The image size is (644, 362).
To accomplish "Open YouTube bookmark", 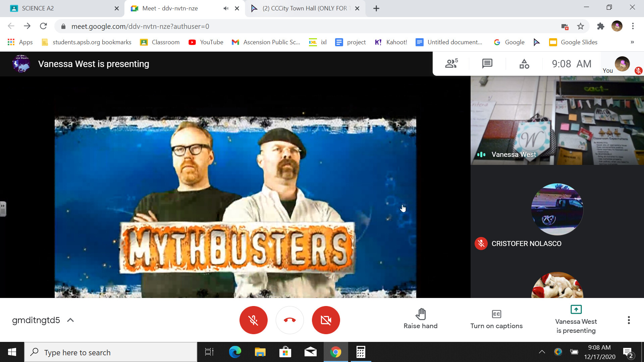I will tap(206, 42).
